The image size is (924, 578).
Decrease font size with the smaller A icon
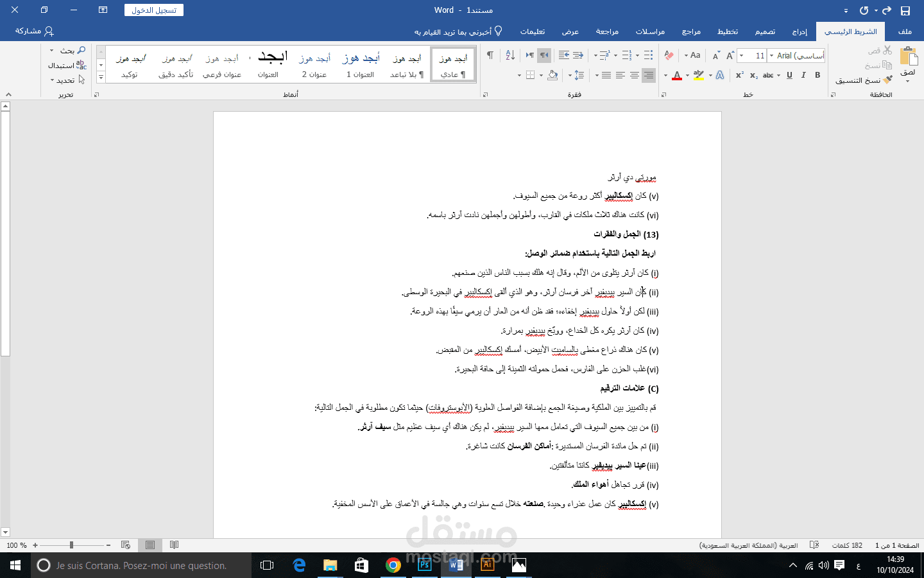pyautogui.click(x=716, y=55)
